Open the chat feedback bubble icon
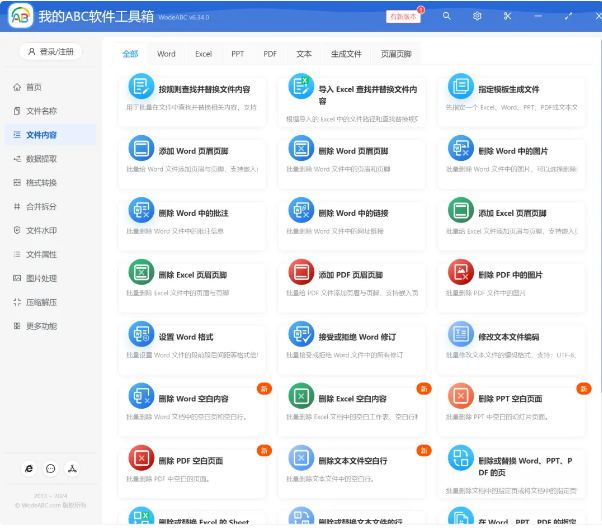602x528 pixels. click(x=50, y=468)
